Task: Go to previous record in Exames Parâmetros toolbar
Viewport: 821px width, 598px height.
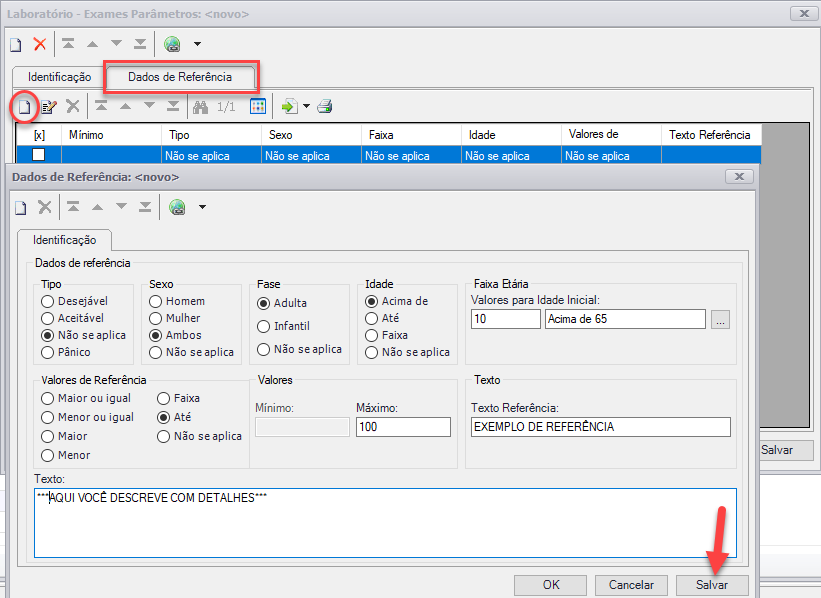Action: 92,44
